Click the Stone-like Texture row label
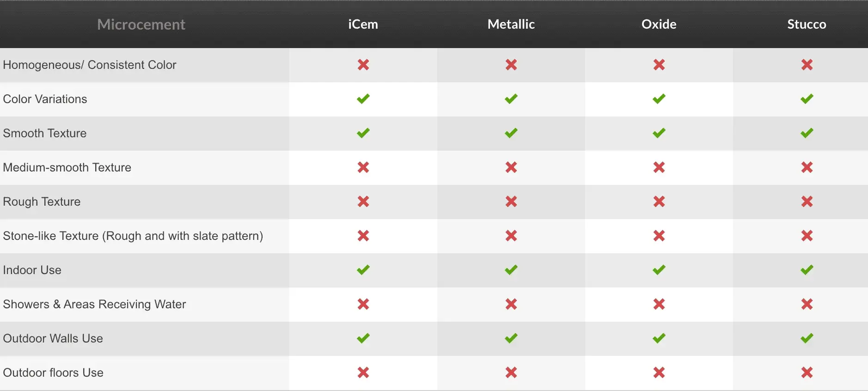Screen dimensions: 868x391 click(x=133, y=236)
